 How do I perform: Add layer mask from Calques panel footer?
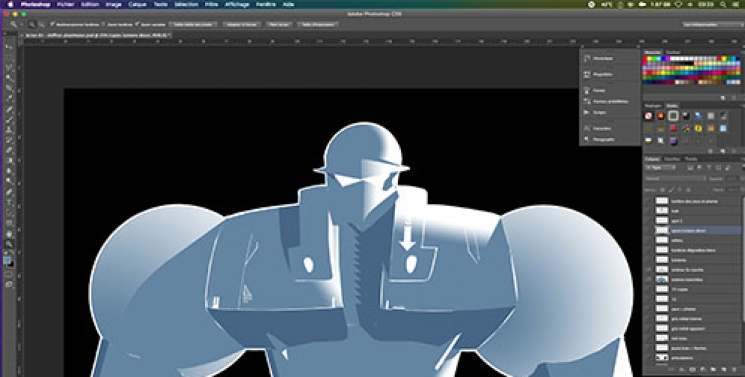tap(692, 369)
